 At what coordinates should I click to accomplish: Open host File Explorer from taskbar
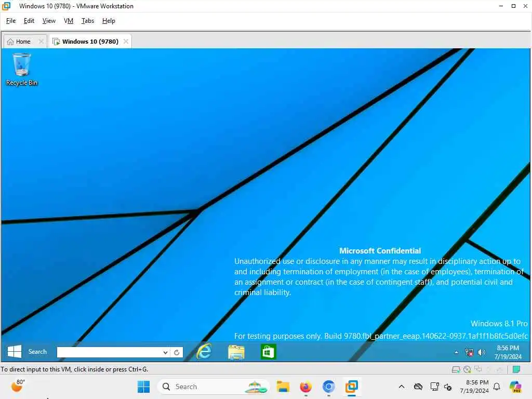click(283, 387)
